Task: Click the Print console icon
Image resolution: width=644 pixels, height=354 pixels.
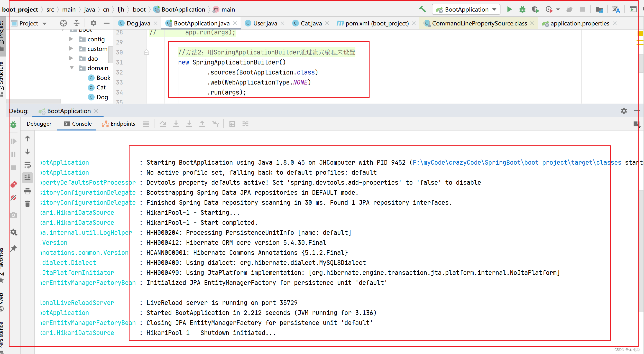Action: tap(27, 191)
